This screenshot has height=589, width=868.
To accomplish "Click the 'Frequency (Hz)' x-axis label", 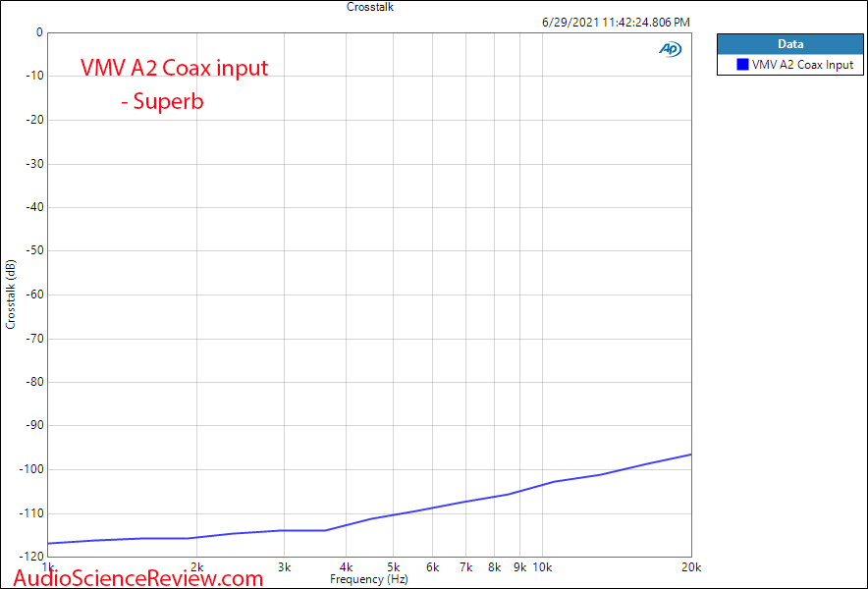I will click(368, 579).
